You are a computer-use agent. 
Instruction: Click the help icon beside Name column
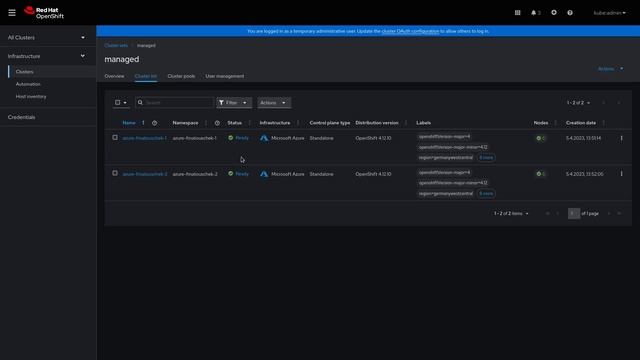(x=154, y=123)
